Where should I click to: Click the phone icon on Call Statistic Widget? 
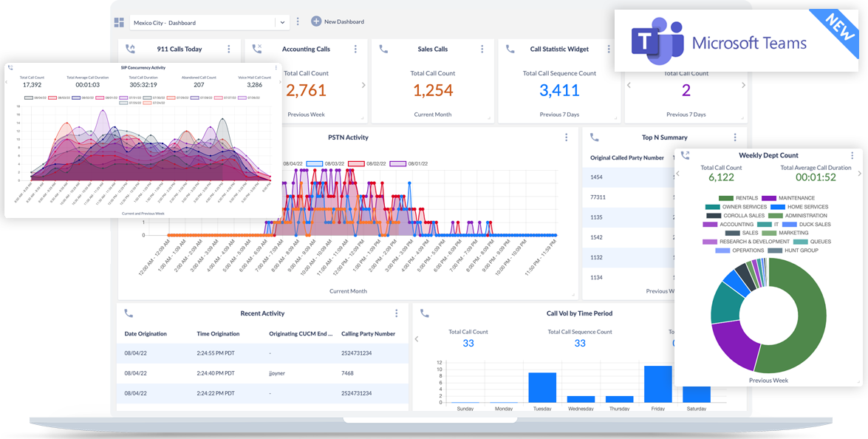pyautogui.click(x=510, y=49)
